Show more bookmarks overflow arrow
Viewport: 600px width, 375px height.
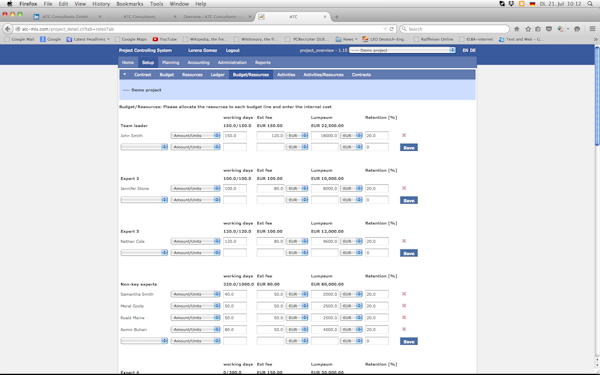pos(595,39)
